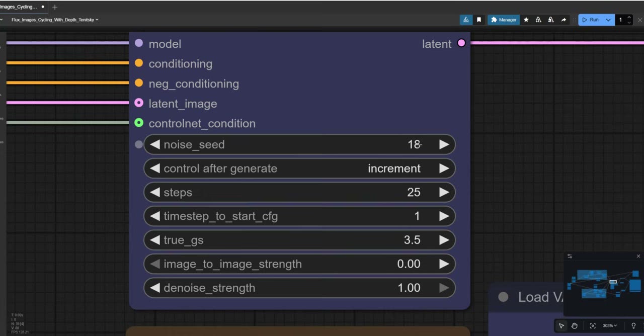Image resolution: width=644 pixels, height=336 pixels.
Task: Click the latent output socket
Action: click(x=461, y=43)
